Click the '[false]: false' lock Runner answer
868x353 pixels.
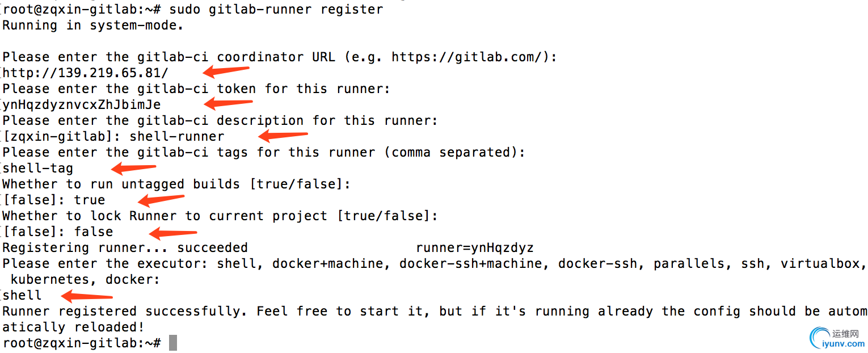point(58,232)
